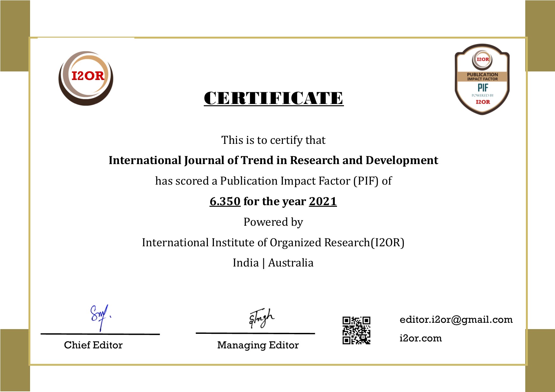The image size is (555, 392).
Task: Click the year 2021
Action: [x=323, y=201]
